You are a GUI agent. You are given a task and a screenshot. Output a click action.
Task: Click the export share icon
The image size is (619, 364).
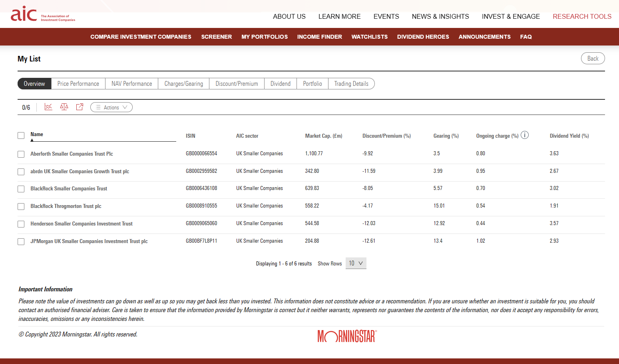tap(80, 107)
